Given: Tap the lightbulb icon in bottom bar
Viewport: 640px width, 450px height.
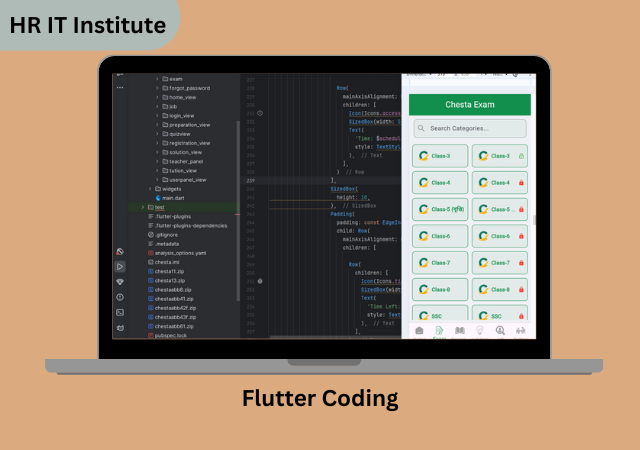Looking at the screenshot, I should pyautogui.click(x=480, y=330).
